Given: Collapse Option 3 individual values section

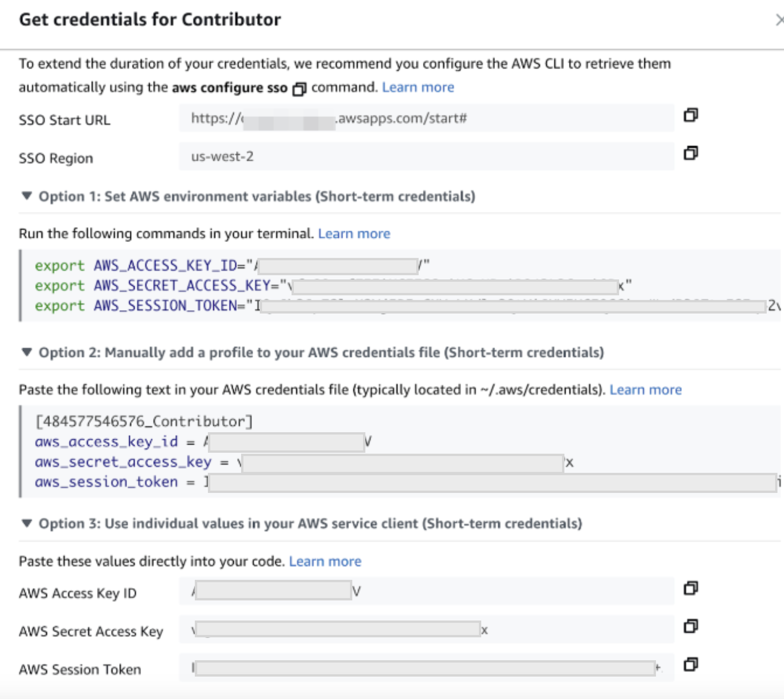Looking at the screenshot, I should tap(27, 523).
